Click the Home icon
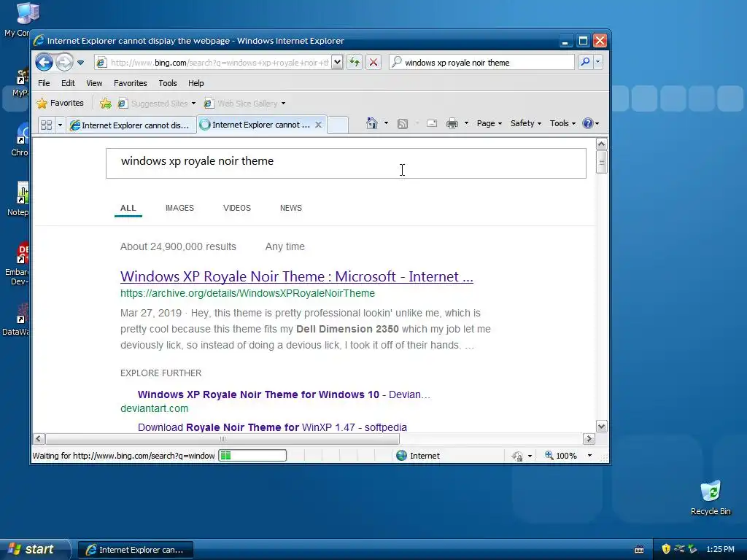This screenshot has width=747, height=560. tap(372, 123)
